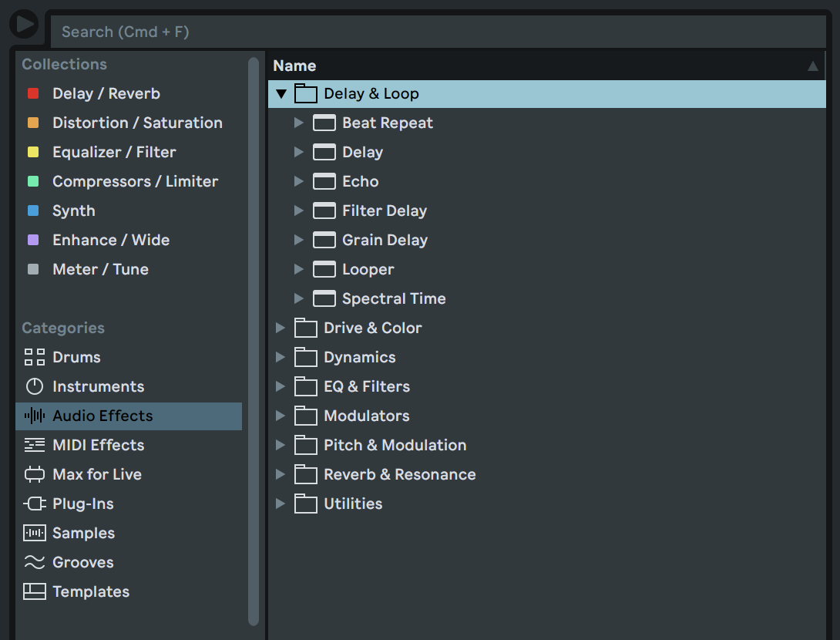Select the yellow Equalizer / Filter swatch
Image resolution: width=840 pixels, height=640 pixels.
click(33, 152)
